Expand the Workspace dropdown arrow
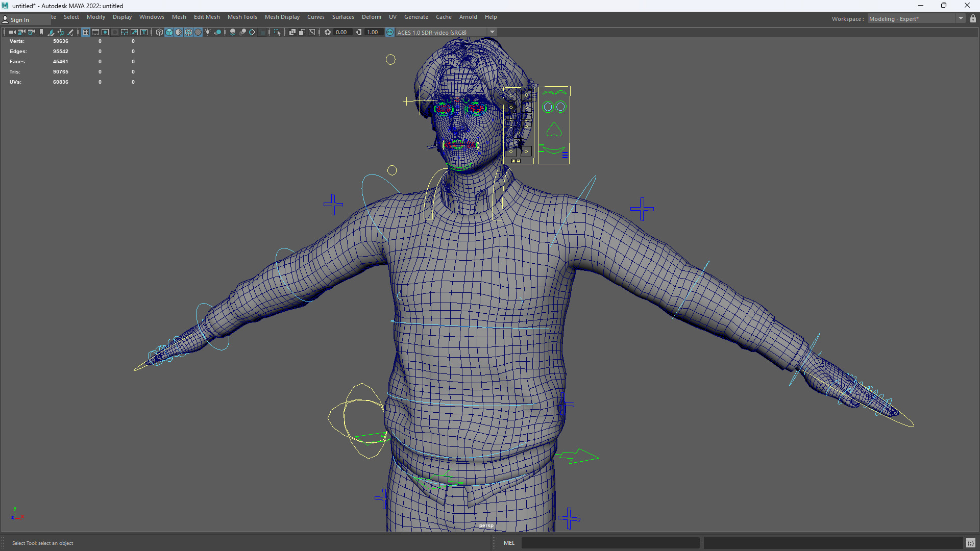This screenshot has width=980, height=551. (x=961, y=19)
